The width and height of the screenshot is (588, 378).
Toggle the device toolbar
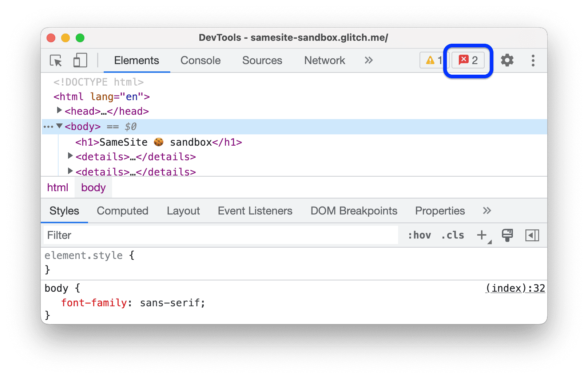coord(80,60)
